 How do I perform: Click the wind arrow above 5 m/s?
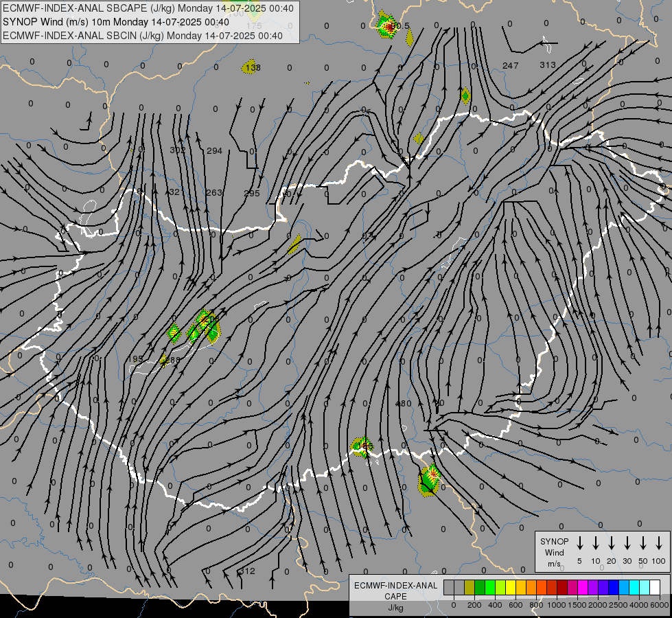[x=580, y=543]
